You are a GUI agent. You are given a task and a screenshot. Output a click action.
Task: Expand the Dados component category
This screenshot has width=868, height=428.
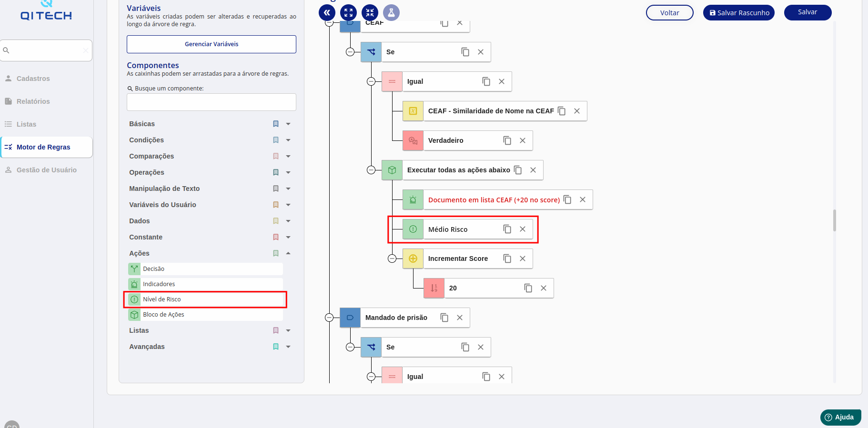coord(288,221)
